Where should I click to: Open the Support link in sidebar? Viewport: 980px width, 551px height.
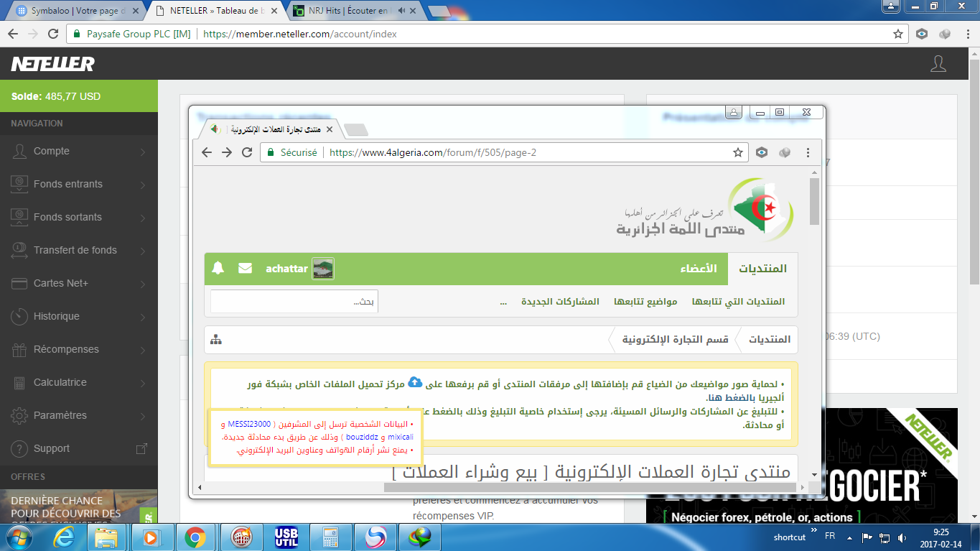pyautogui.click(x=52, y=448)
